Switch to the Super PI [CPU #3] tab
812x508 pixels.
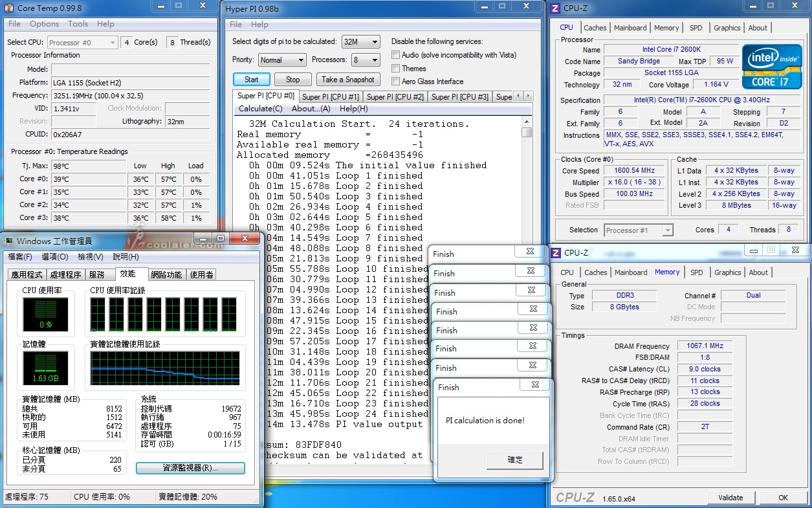pos(460,97)
